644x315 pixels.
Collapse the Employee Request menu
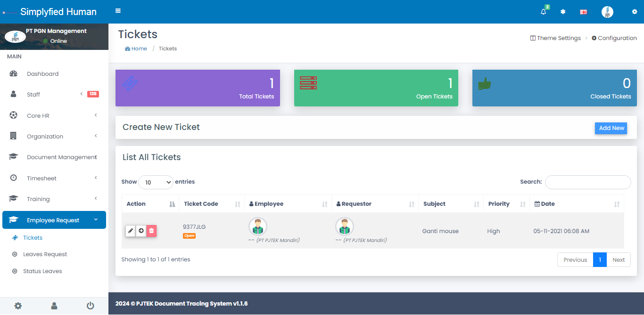click(54, 220)
